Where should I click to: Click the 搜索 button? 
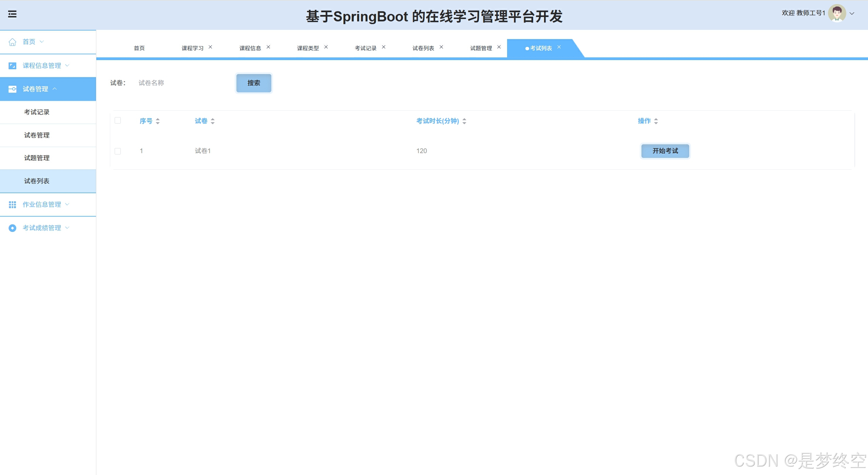254,83
